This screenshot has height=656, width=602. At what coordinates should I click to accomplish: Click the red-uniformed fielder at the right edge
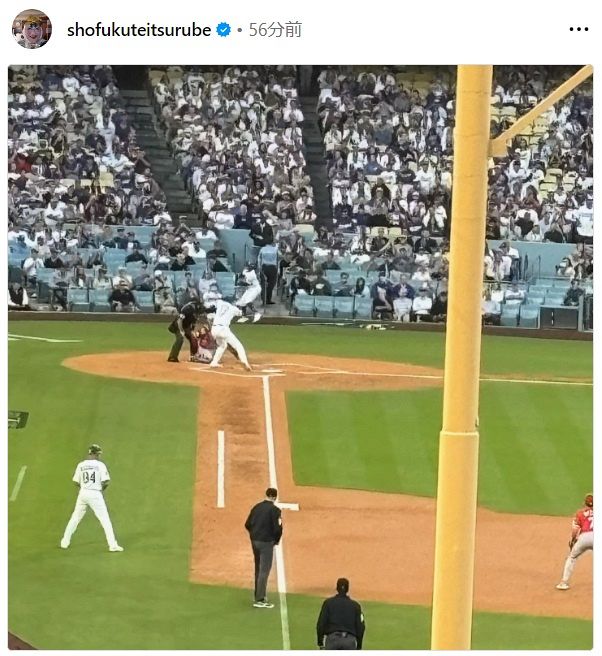click(x=577, y=541)
